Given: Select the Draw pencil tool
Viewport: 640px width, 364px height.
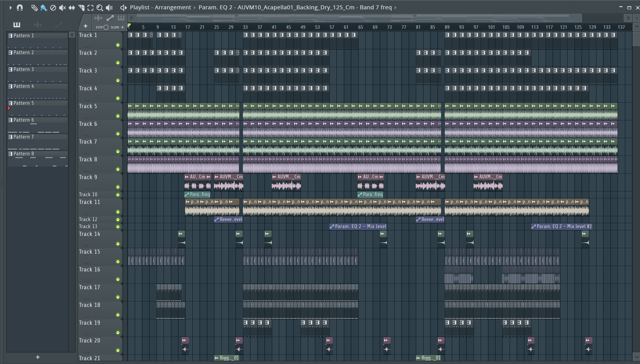Looking at the screenshot, I should pos(34,8).
